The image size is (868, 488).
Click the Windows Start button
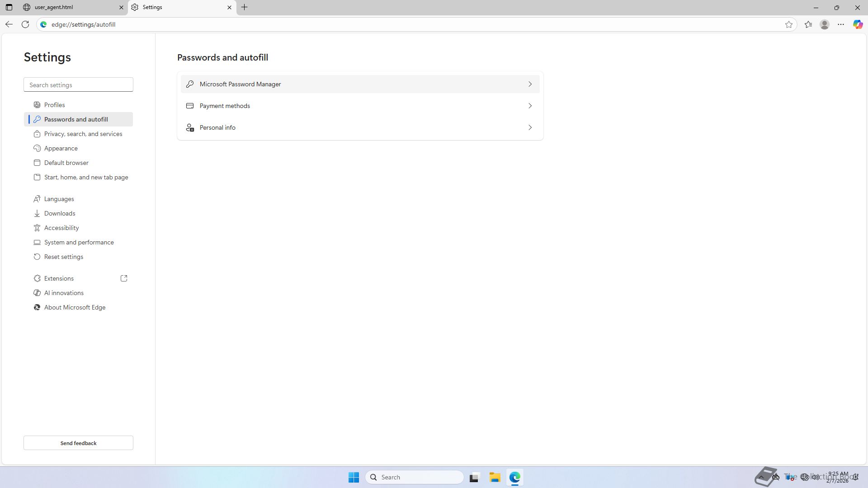point(354,477)
